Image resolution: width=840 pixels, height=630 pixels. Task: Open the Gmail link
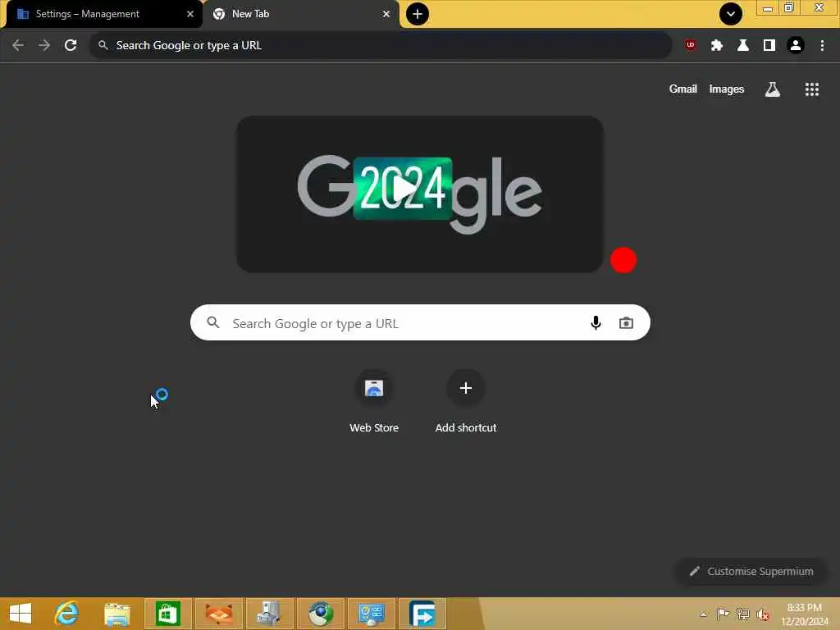point(682,89)
